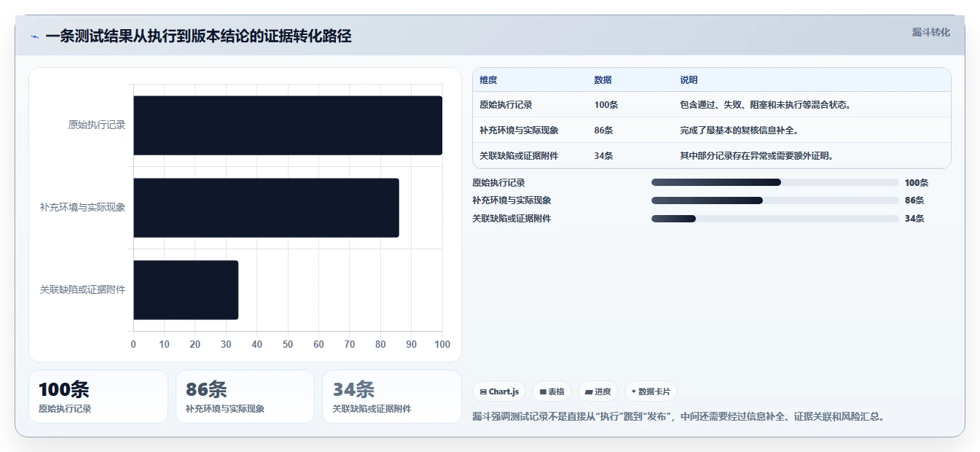980x452 pixels.
Task: Click the 数据卡片 tag chip
Action: 651,391
